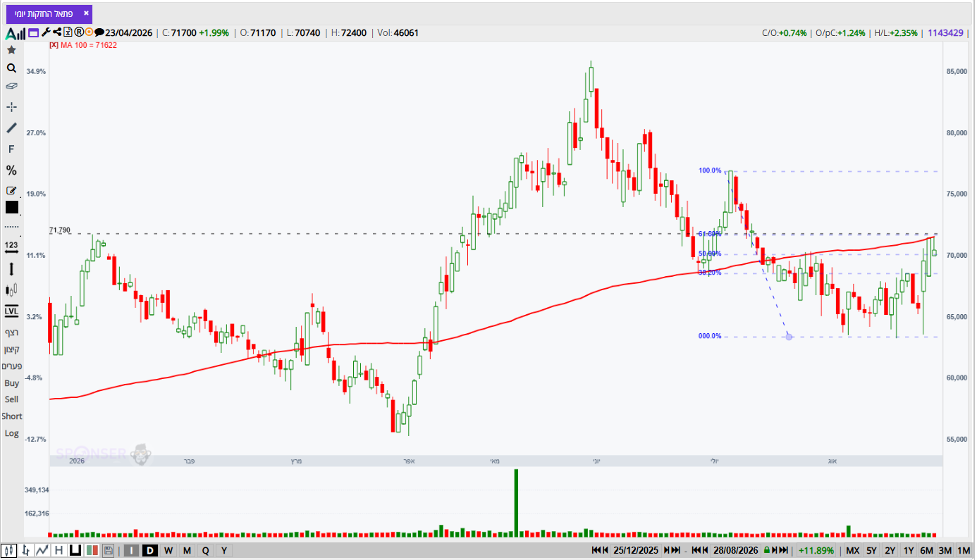Save chart with floppy disk icon
The image size is (977, 560).
click(108, 550)
